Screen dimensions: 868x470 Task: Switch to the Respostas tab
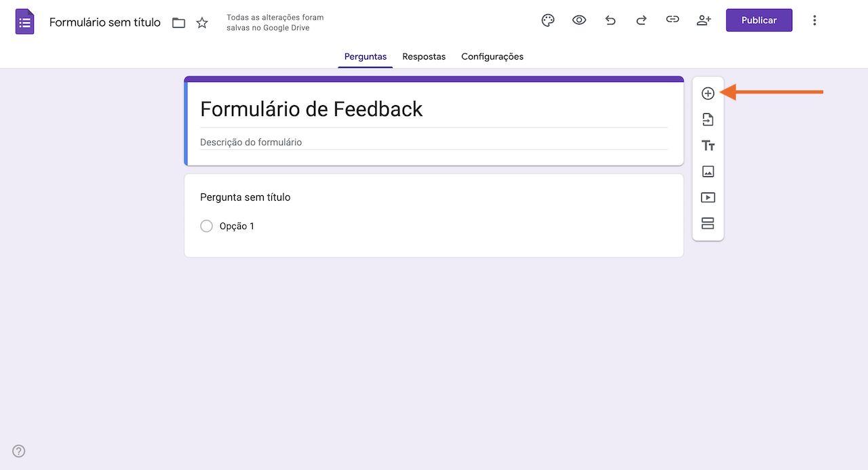(x=424, y=56)
